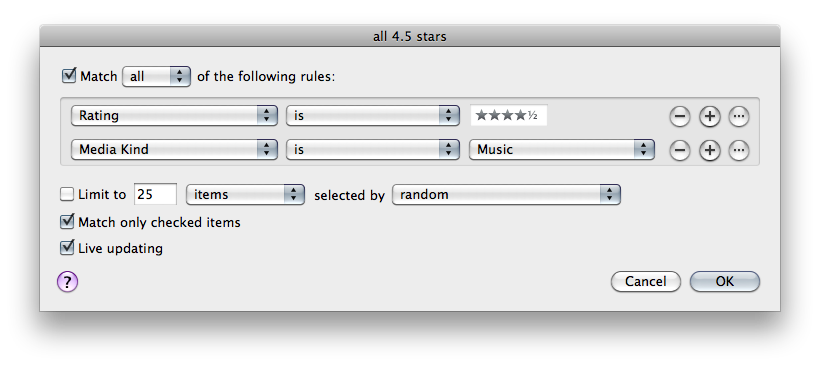Add rule after Media Kind row
This screenshot has height=366, width=820.
point(709,151)
